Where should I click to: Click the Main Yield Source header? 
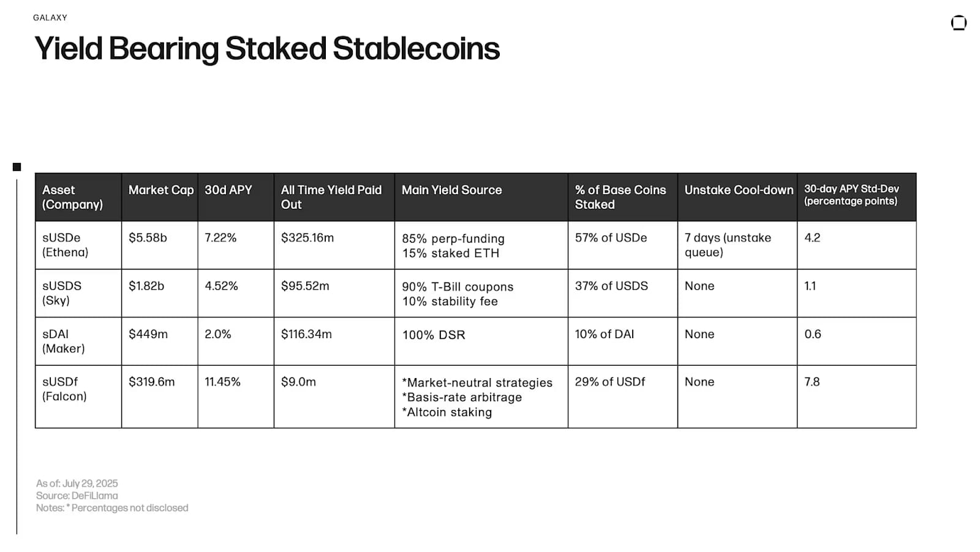coord(451,191)
